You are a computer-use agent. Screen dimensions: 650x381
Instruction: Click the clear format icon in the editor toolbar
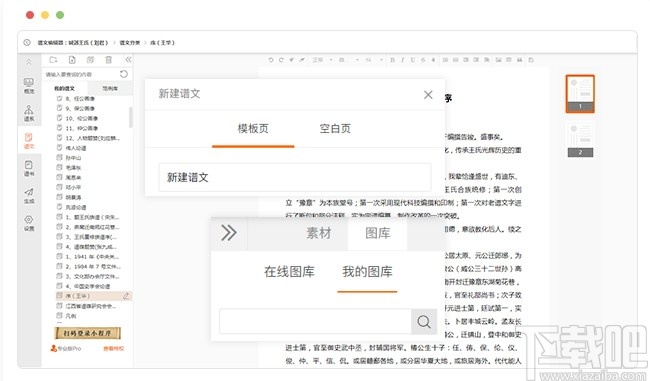click(291, 60)
